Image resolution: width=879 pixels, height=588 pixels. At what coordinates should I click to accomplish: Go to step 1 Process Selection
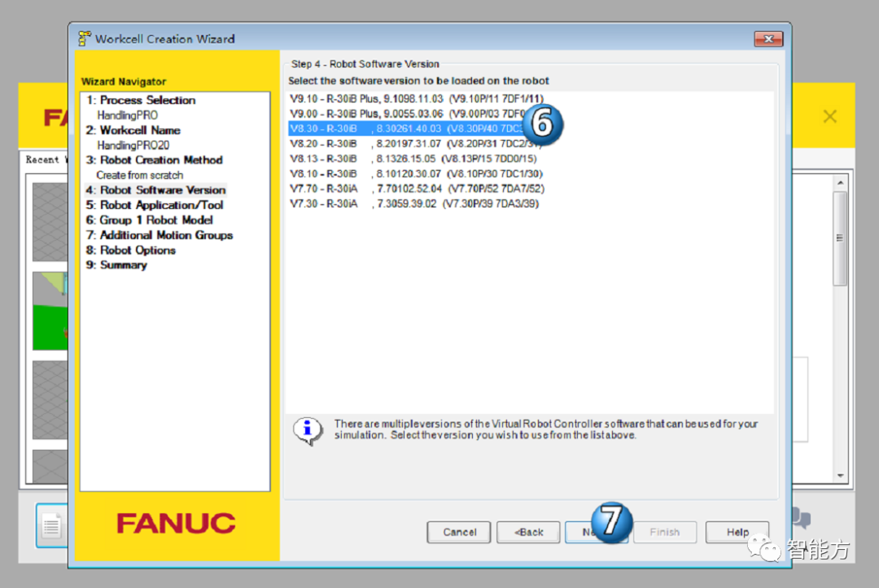(x=141, y=100)
